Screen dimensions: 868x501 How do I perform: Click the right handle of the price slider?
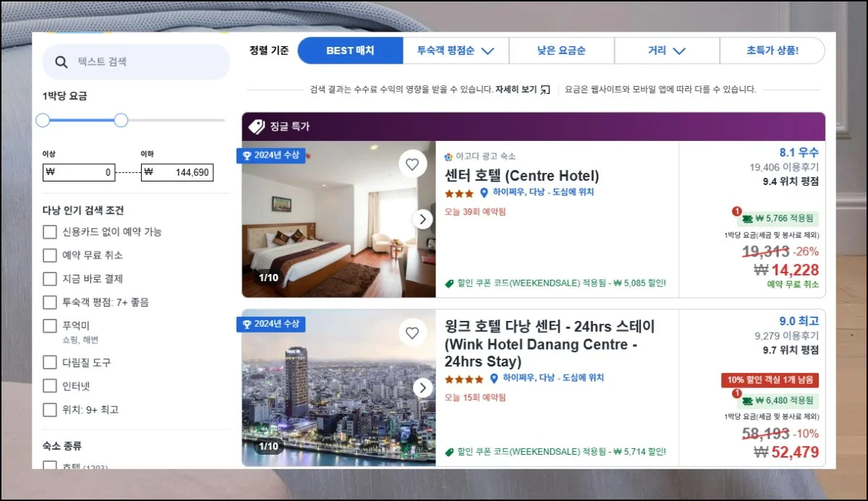pyautogui.click(x=121, y=120)
